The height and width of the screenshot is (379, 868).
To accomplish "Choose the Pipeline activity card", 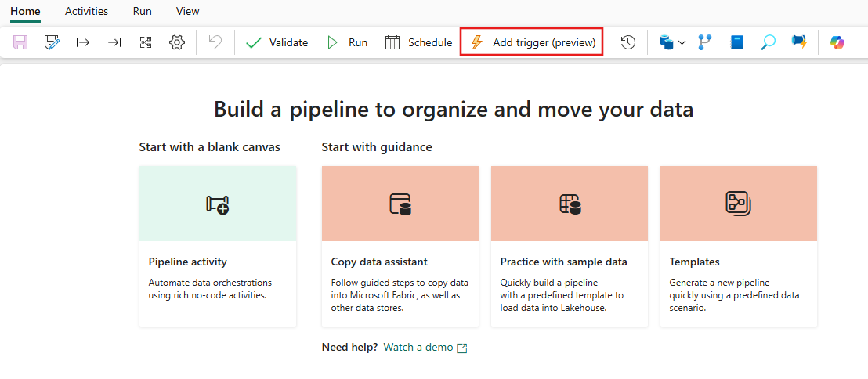I will (x=218, y=245).
